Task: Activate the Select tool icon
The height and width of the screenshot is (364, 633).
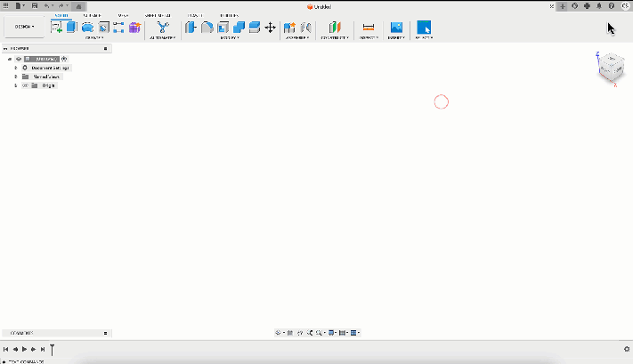Action: point(424,28)
